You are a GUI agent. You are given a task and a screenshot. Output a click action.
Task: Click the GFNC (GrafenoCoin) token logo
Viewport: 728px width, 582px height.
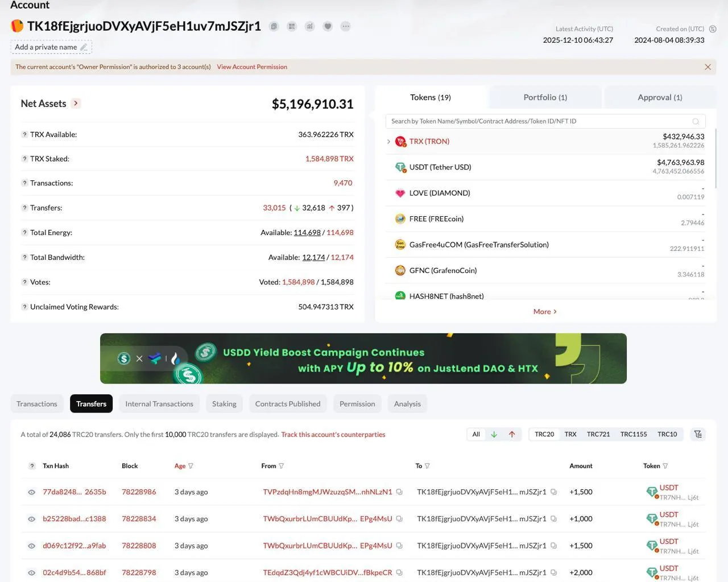400,271
